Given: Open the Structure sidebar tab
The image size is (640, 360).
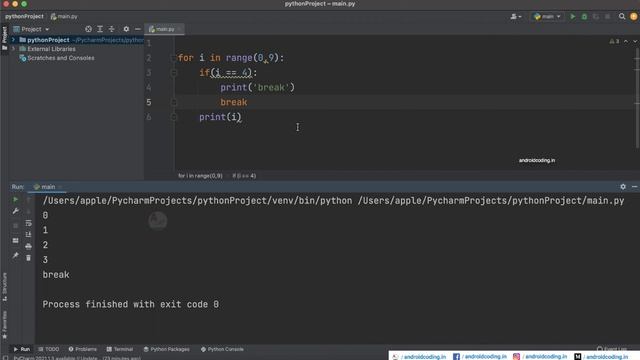Looking at the screenshot, I should (4, 287).
